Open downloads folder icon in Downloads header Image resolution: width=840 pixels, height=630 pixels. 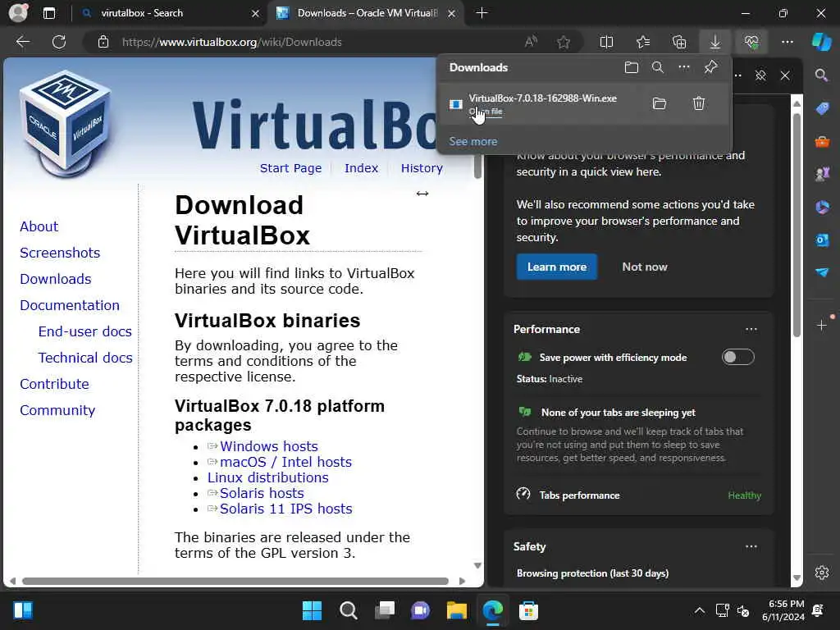632,67
